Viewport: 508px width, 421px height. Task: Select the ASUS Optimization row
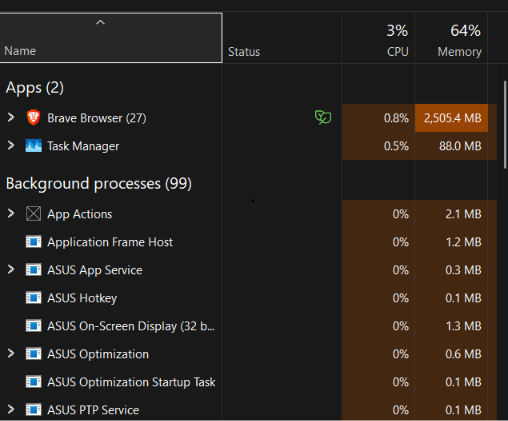(248, 354)
